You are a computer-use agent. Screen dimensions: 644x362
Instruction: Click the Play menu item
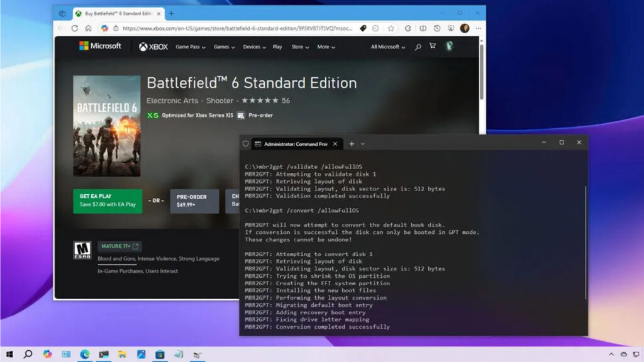(277, 47)
